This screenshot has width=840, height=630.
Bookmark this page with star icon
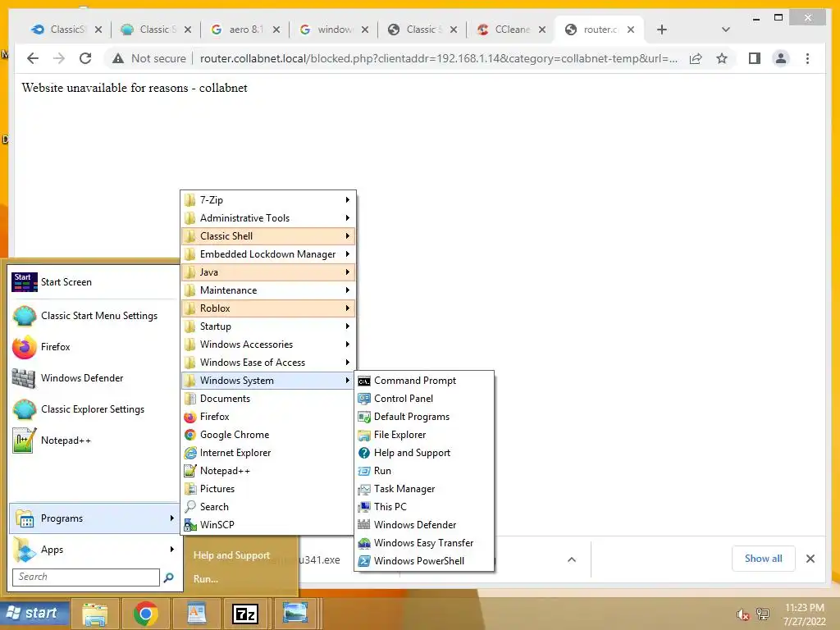[722, 58]
